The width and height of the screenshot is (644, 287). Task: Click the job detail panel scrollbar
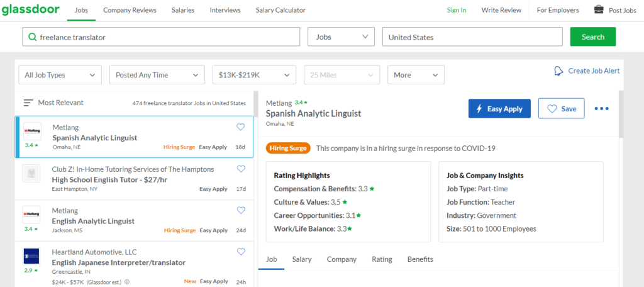621,115
